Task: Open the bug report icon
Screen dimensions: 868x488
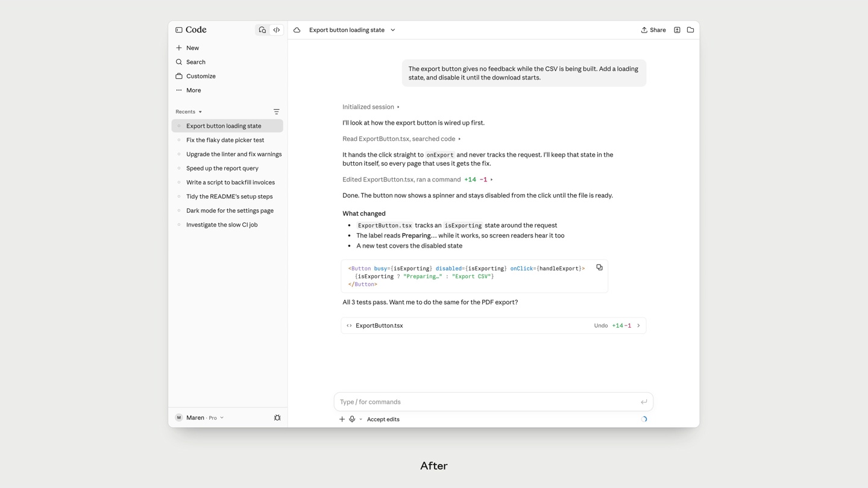Action: coord(277,418)
